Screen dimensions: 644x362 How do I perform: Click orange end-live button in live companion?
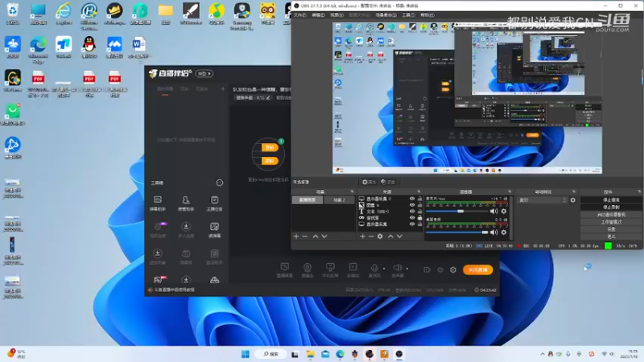(x=477, y=270)
